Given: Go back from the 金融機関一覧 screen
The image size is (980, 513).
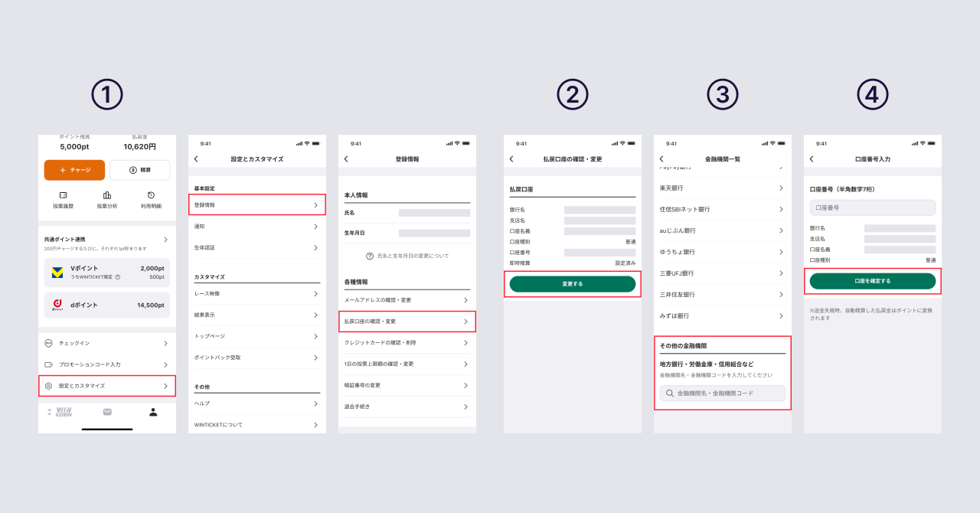Looking at the screenshot, I should 661,159.
